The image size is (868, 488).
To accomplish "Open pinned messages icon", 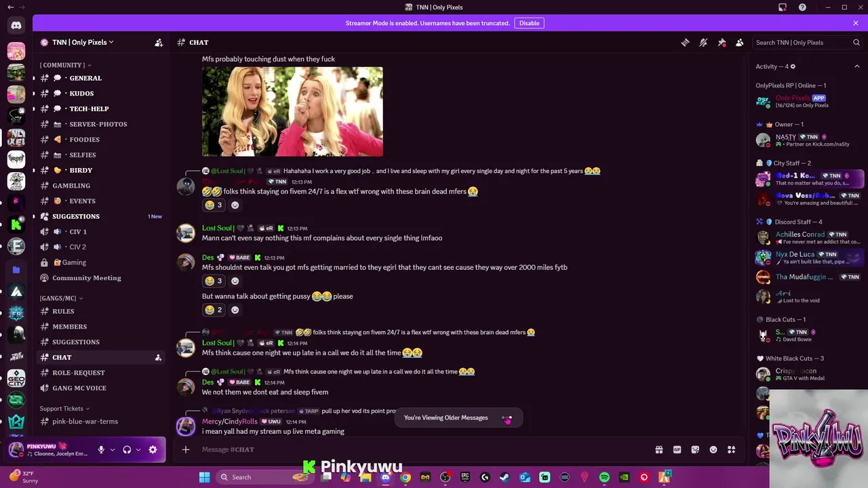I will [x=722, y=42].
